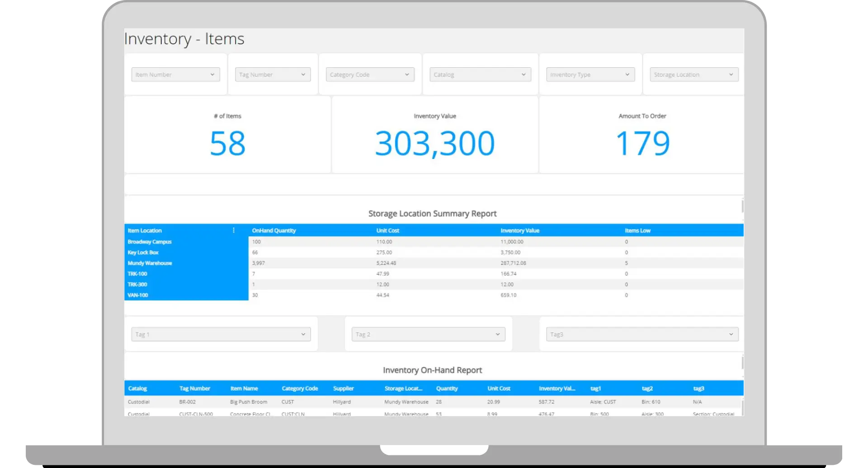This screenshot has height=468, width=868.
Task: Click the Key Lock Box row
Action: (143, 253)
